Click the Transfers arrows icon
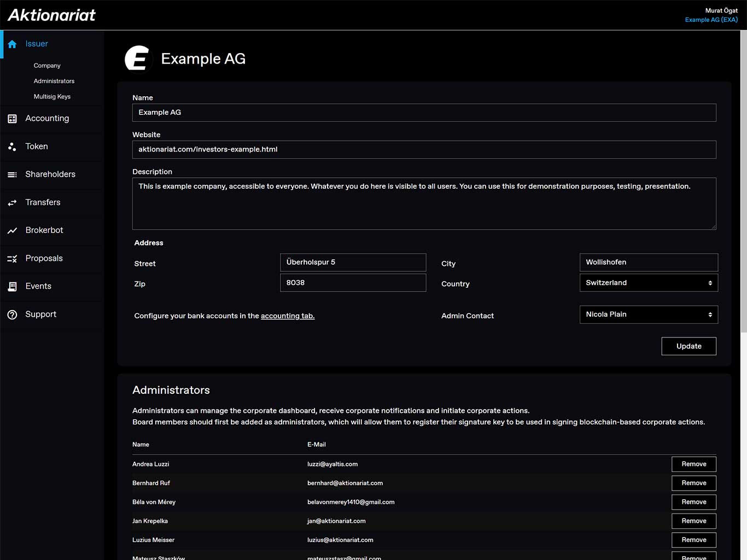This screenshot has height=560, width=747. click(12, 202)
